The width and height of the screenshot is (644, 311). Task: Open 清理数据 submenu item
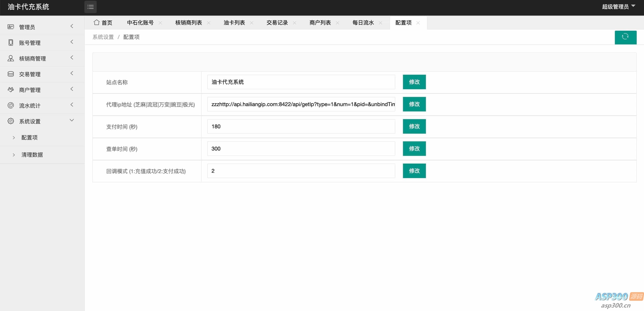(x=32, y=155)
